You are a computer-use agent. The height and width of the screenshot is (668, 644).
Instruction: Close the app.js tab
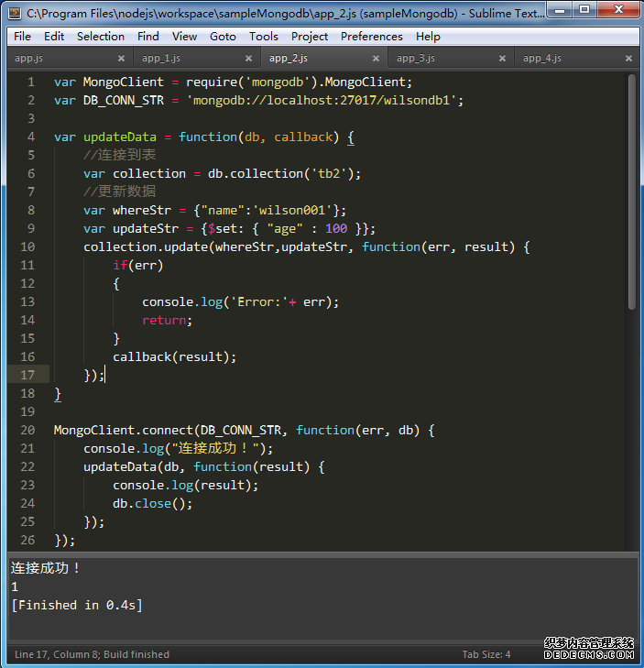tap(120, 58)
